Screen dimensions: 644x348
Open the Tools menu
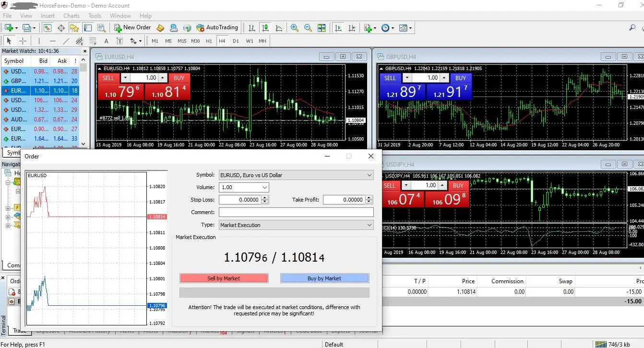click(x=95, y=15)
